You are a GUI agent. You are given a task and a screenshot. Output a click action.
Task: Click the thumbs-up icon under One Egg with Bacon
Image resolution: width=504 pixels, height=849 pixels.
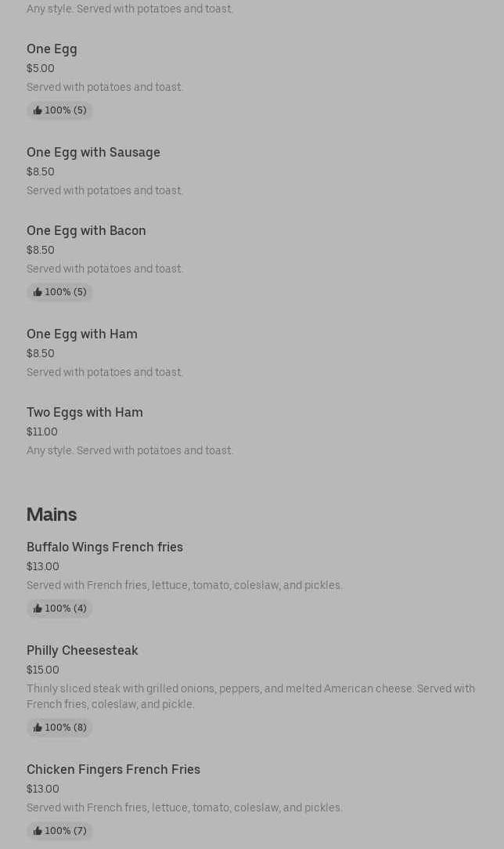pyautogui.click(x=38, y=292)
